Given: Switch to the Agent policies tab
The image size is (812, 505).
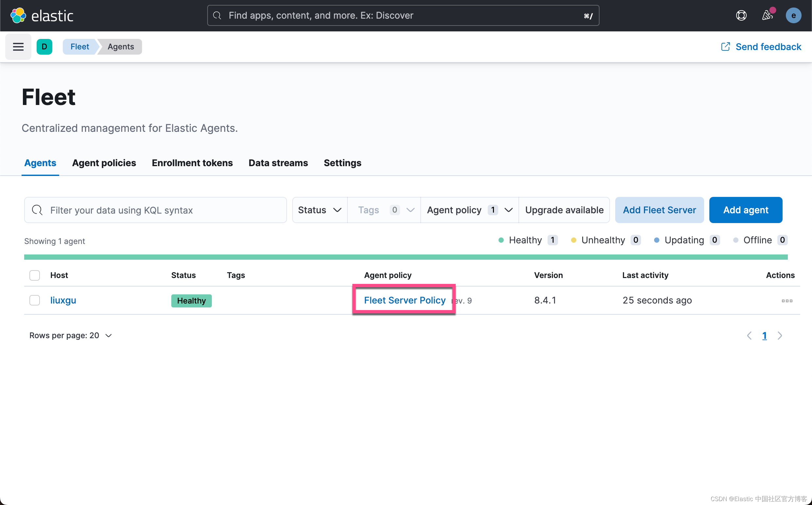Looking at the screenshot, I should pos(104,163).
